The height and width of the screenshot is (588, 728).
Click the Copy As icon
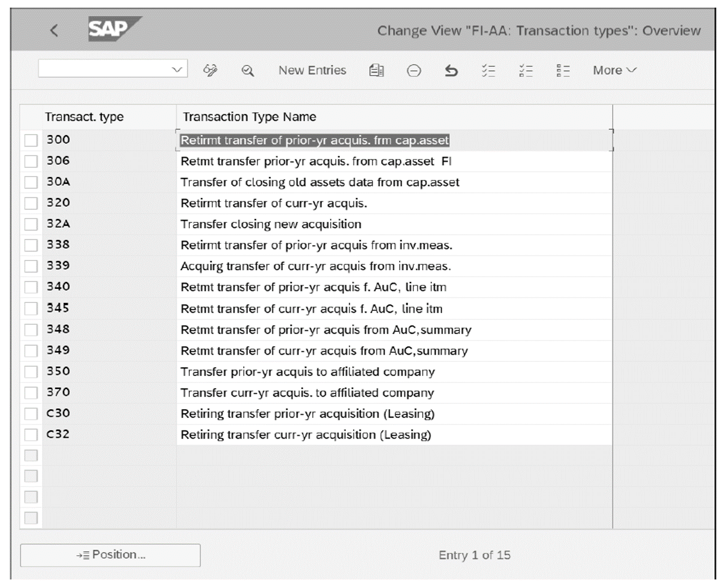(376, 70)
